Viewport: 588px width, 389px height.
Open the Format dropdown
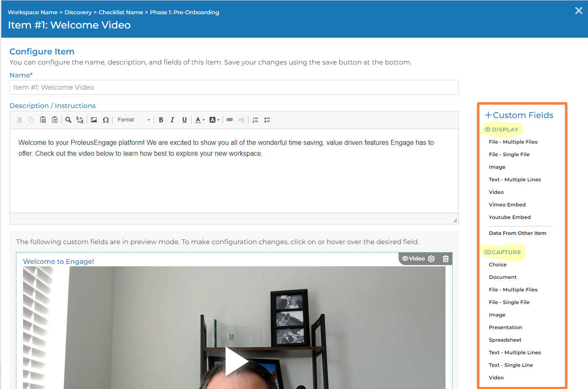[x=134, y=120]
